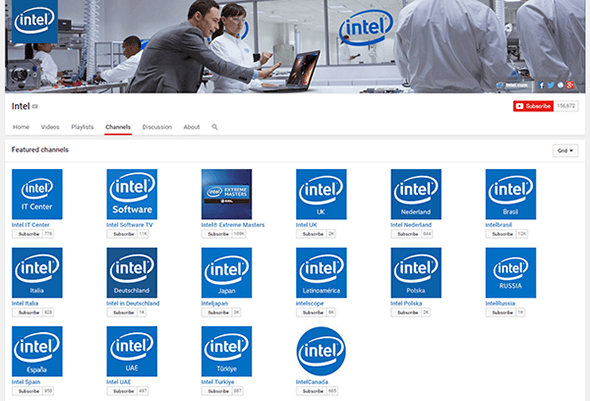Select the Channels tab
The height and width of the screenshot is (401, 590).
pyautogui.click(x=118, y=127)
